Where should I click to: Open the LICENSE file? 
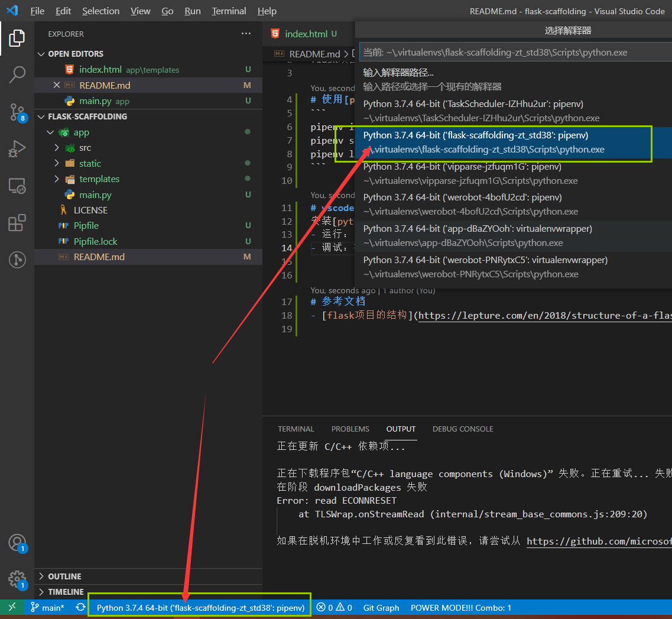coord(148,210)
